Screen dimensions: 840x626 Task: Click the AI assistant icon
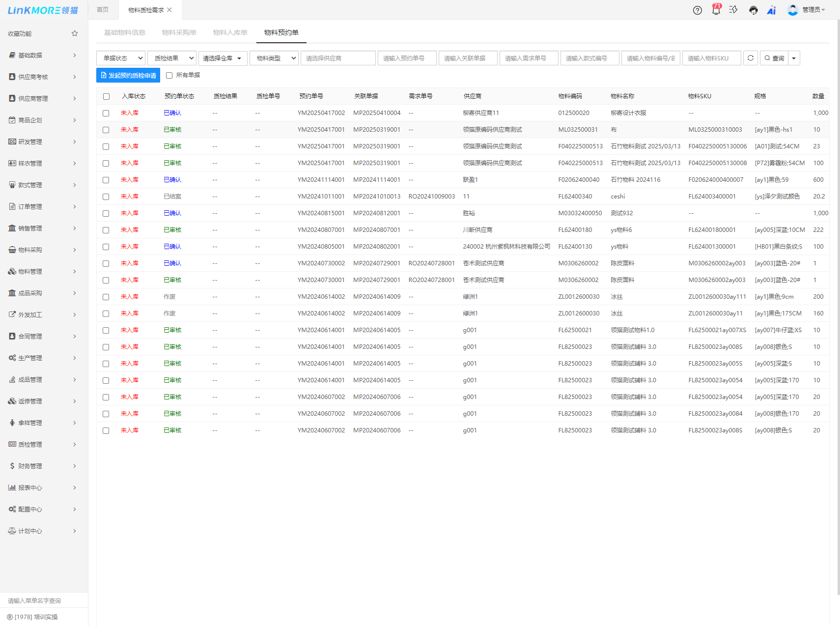coord(771,10)
